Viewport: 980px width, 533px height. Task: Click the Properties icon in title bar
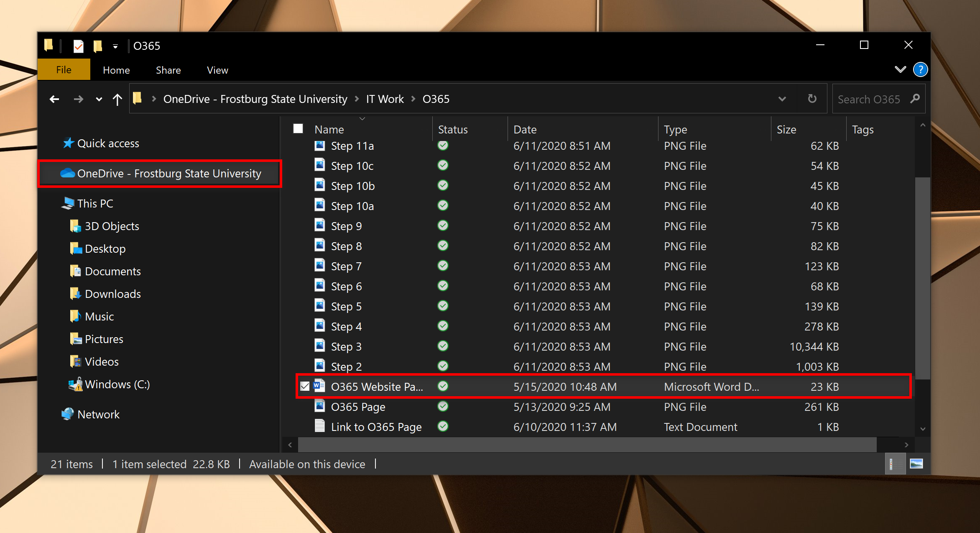point(78,46)
